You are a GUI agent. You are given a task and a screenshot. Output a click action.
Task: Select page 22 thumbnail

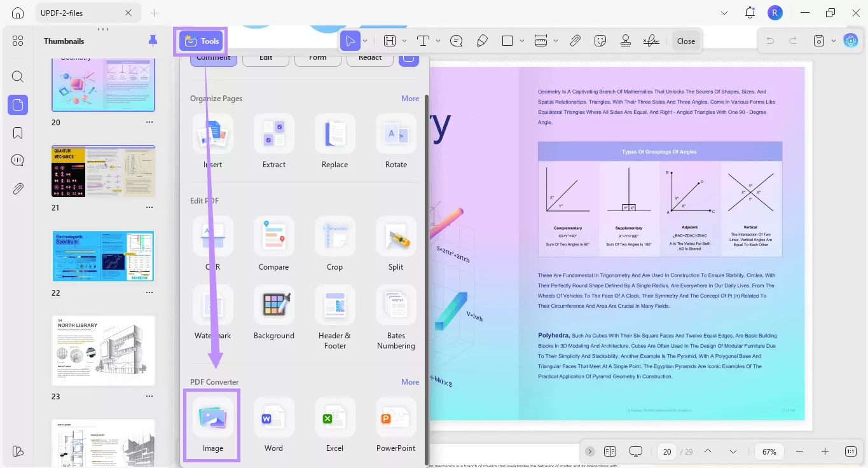(103, 256)
